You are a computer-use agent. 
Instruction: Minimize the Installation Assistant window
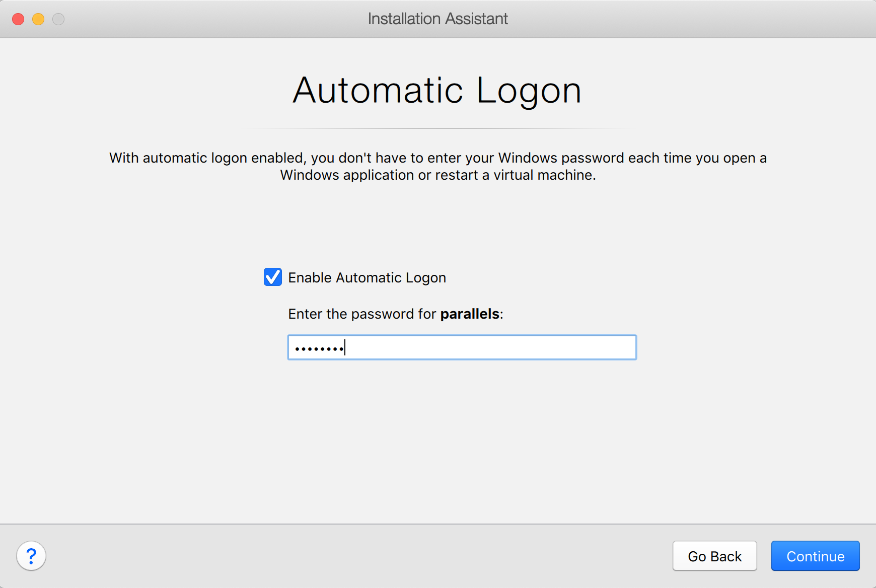click(38, 19)
